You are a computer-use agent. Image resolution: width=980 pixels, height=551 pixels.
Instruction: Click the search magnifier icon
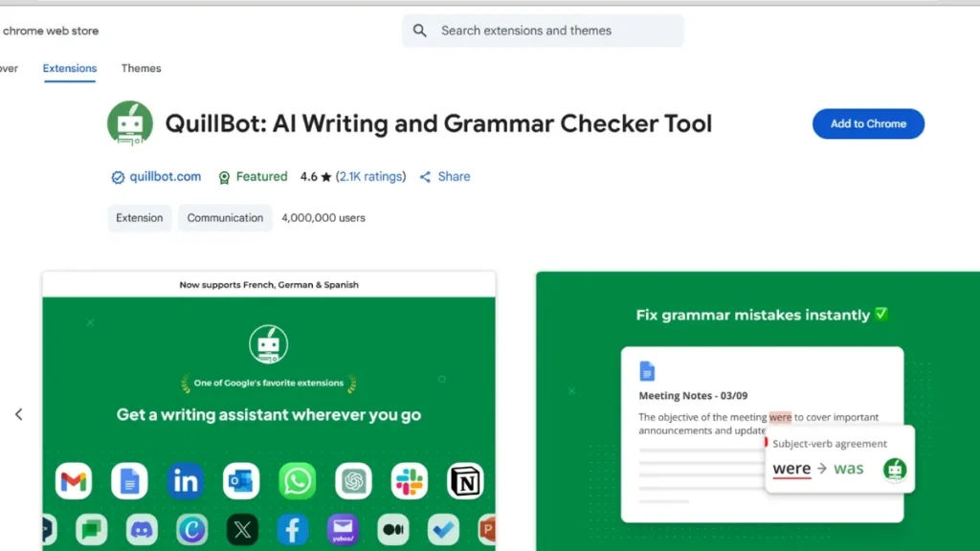[x=420, y=31]
